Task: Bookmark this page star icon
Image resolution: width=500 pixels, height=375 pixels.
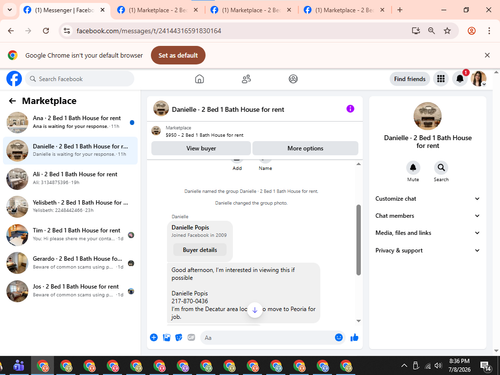Action: click(x=447, y=31)
